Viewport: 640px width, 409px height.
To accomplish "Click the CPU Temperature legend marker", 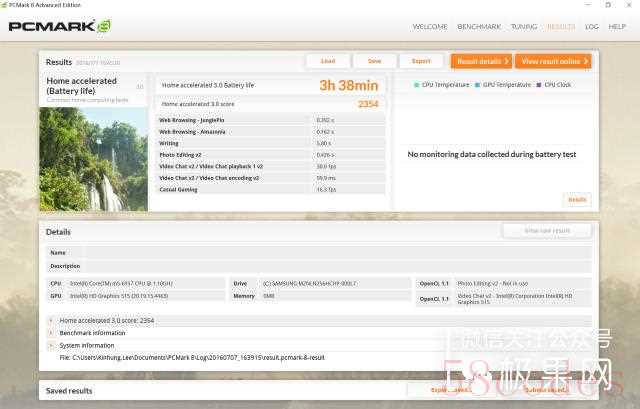I will click(417, 85).
